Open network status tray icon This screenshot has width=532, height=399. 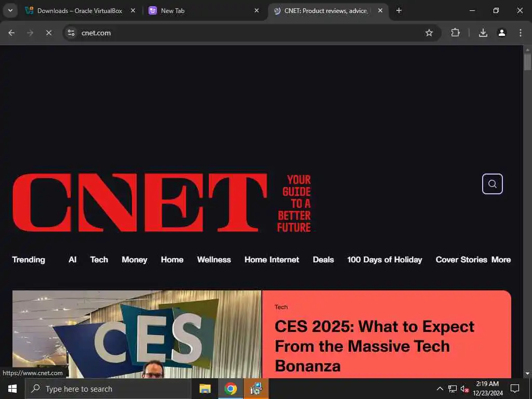tap(453, 389)
